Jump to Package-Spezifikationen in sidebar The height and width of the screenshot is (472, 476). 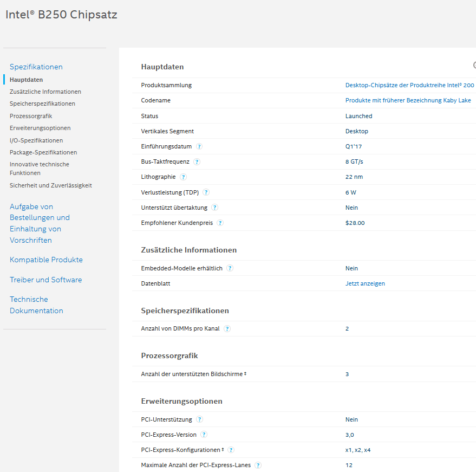[x=43, y=152]
